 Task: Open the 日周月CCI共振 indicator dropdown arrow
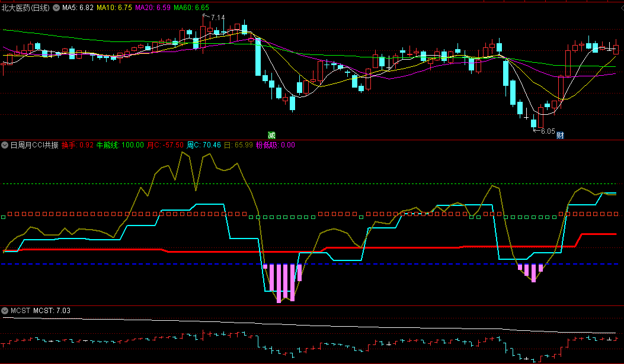[x=5, y=145]
